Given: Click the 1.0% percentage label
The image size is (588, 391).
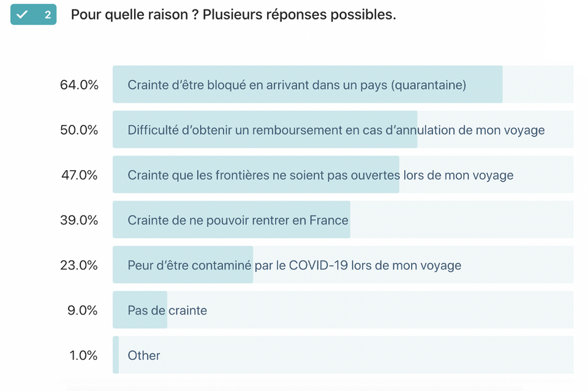Looking at the screenshot, I should (83, 355).
